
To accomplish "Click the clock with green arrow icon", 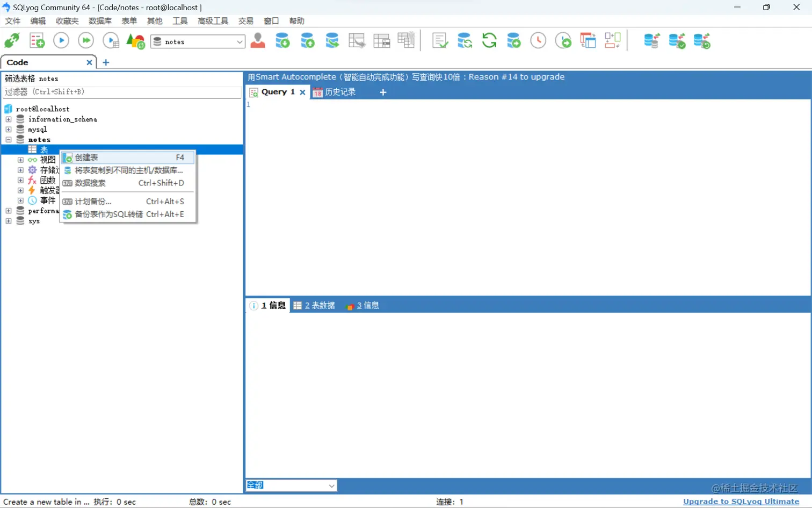I will coord(563,41).
